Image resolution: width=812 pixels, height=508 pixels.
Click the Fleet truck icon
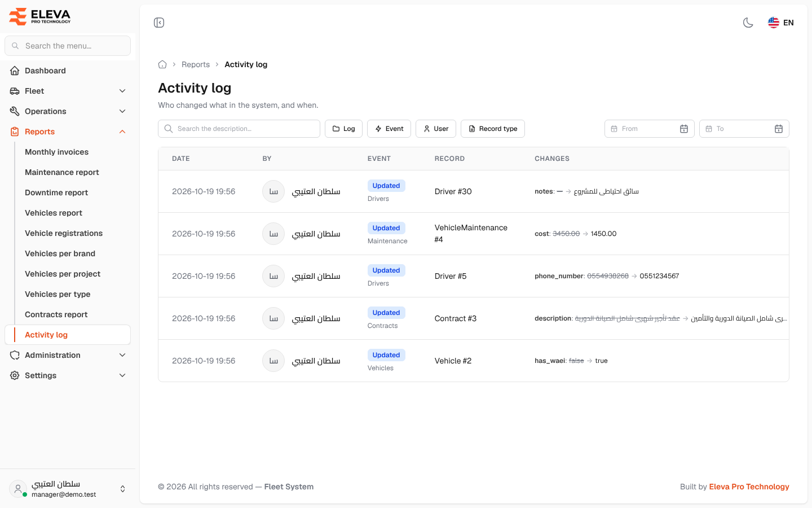[15, 91]
